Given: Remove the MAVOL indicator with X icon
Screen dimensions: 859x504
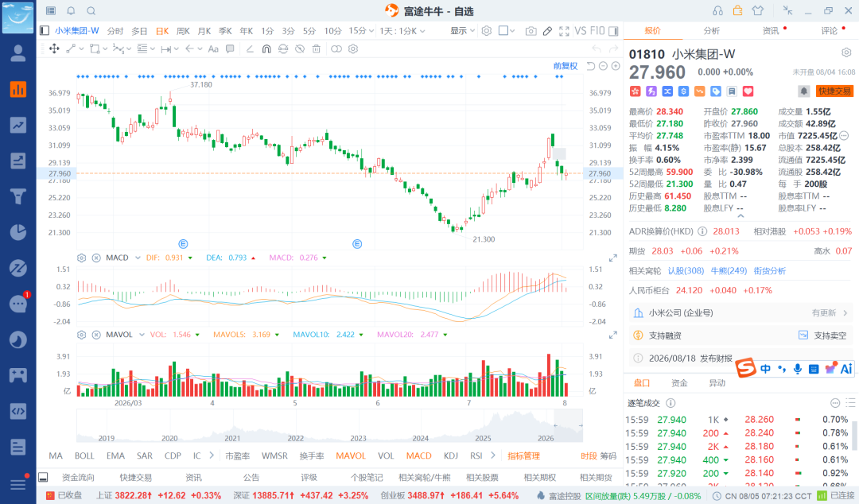Looking at the screenshot, I should coord(96,335).
